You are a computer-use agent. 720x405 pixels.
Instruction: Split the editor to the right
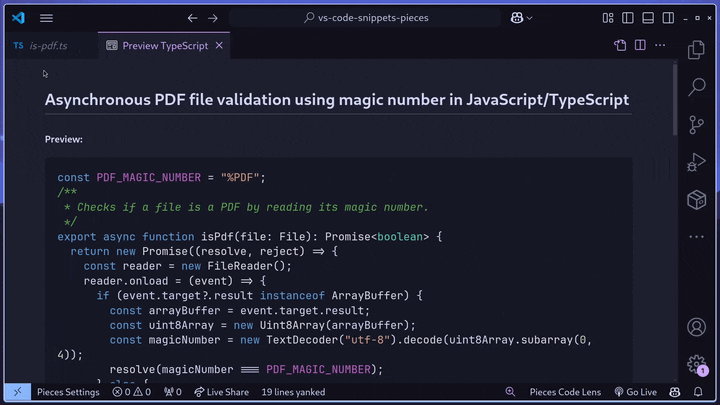pyautogui.click(x=640, y=45)
